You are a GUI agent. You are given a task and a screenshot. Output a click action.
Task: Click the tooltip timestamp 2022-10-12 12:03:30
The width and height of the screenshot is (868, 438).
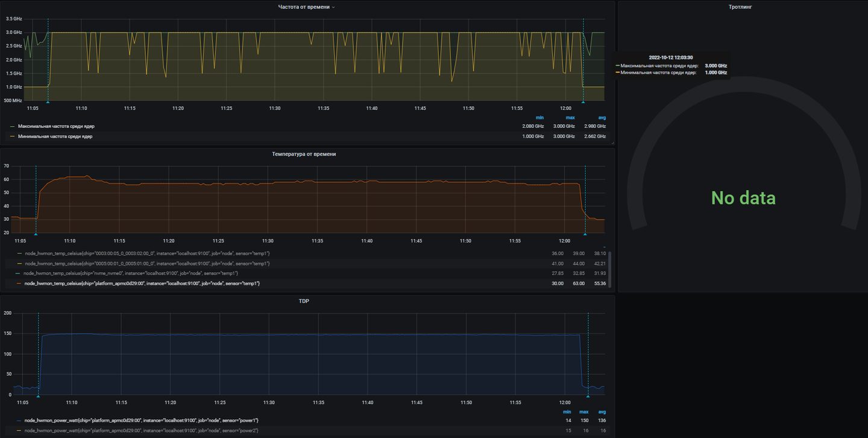coord(671,57)
